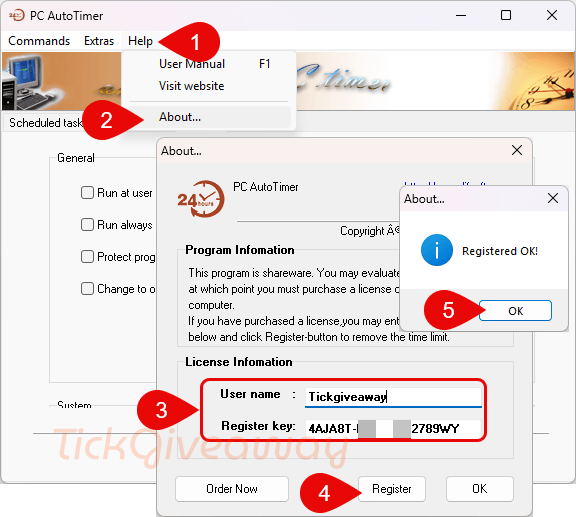Open the Commands menu
Viewport: 576px width, 517px height.
pos(39,41)
